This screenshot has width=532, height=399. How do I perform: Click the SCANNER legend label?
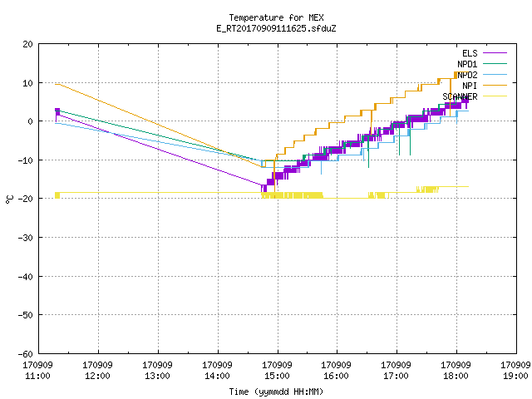point(460,96)
